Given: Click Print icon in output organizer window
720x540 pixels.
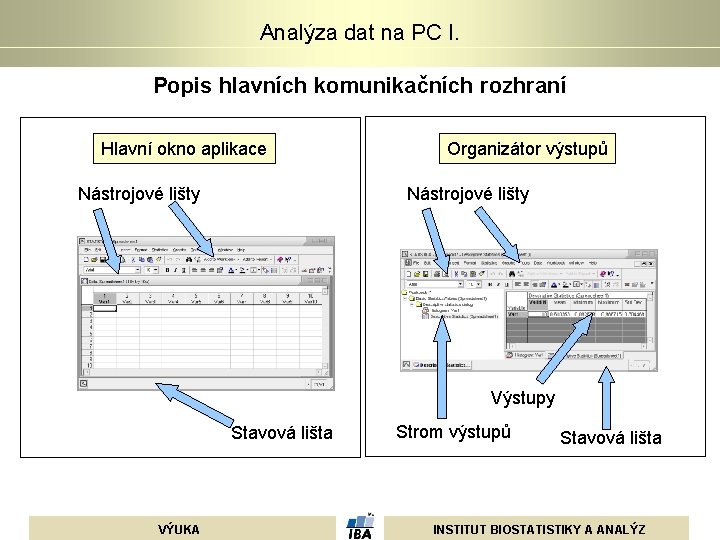Looking at the screenshot, I should (x=437, y=274).
